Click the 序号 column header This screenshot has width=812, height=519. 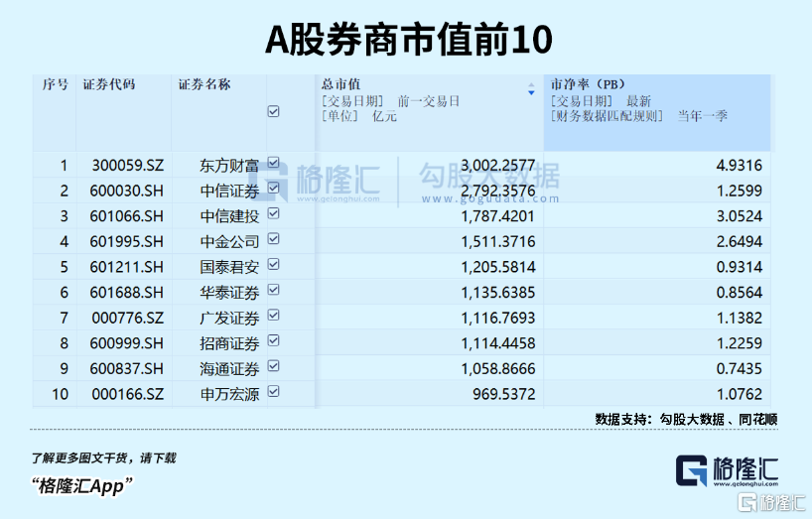tap(55, 113)
